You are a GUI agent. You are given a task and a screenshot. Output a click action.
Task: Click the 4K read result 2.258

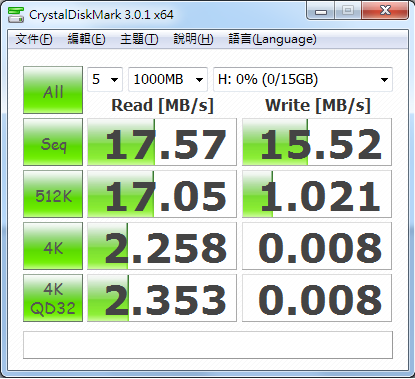click(x=162, y=246)
